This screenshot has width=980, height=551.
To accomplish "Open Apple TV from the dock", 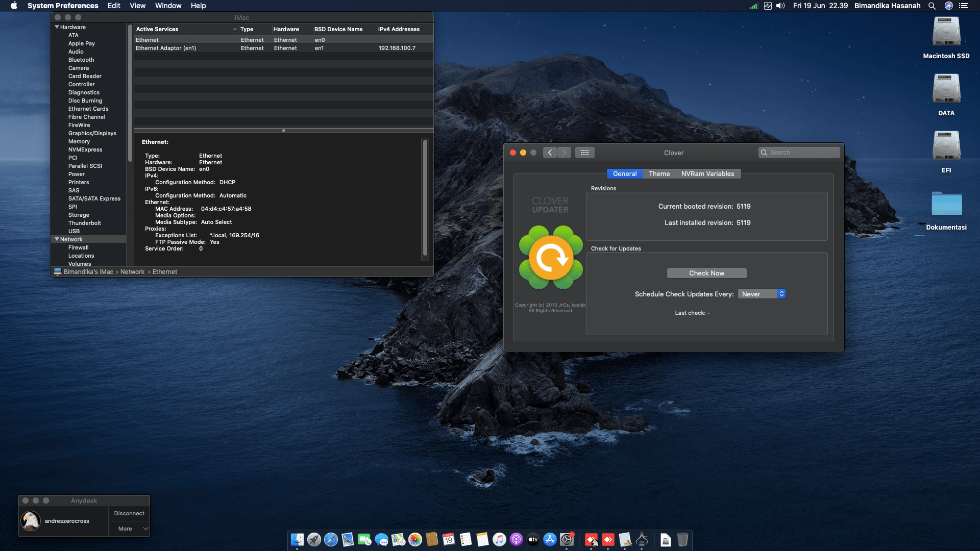I will (x=533, y=539).
